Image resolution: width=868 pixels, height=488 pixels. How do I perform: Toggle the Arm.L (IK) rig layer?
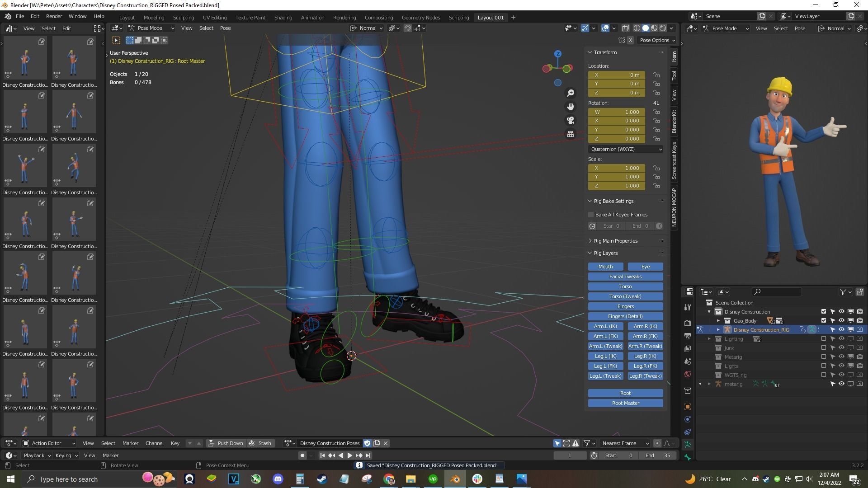pos(605,326)
